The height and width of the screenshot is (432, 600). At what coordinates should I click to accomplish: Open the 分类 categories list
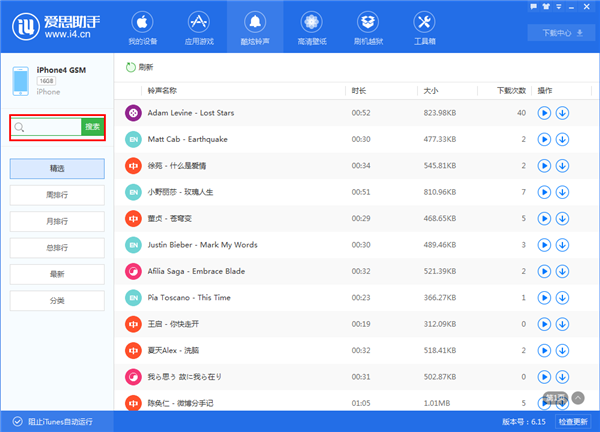57,300
